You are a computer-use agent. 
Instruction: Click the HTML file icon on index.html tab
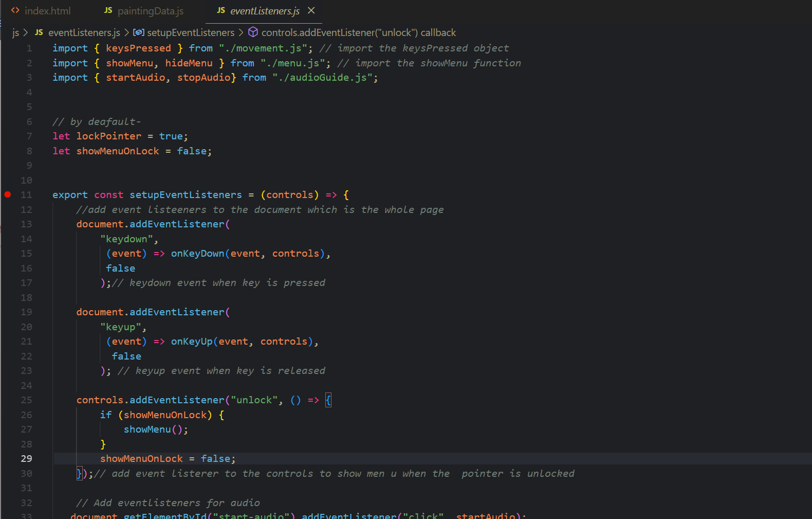(15, 11)
